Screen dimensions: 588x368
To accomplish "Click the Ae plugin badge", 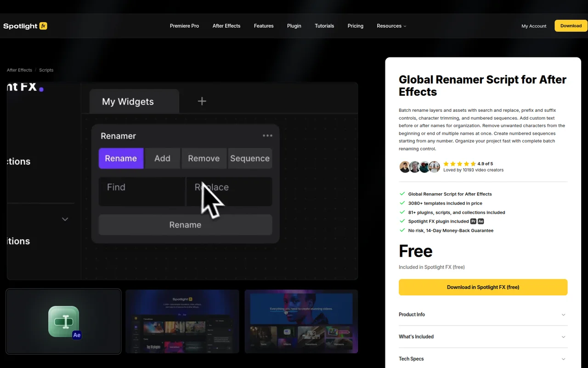I will coord(481,221).
